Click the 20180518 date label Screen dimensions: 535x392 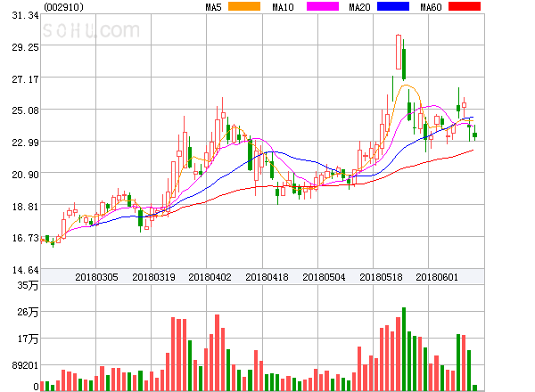point(381,277)
